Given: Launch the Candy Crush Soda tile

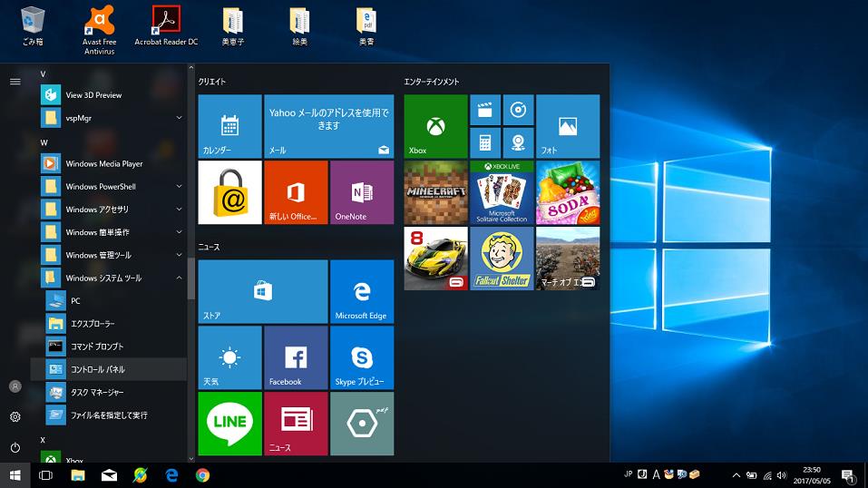Looking at the screenshot, I should 568,192.
